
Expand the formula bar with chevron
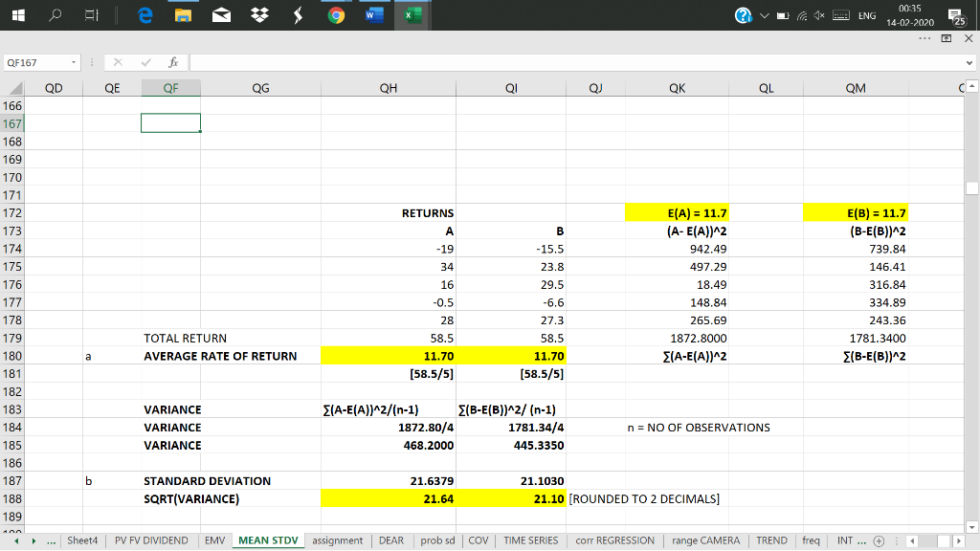pos(969,63)
